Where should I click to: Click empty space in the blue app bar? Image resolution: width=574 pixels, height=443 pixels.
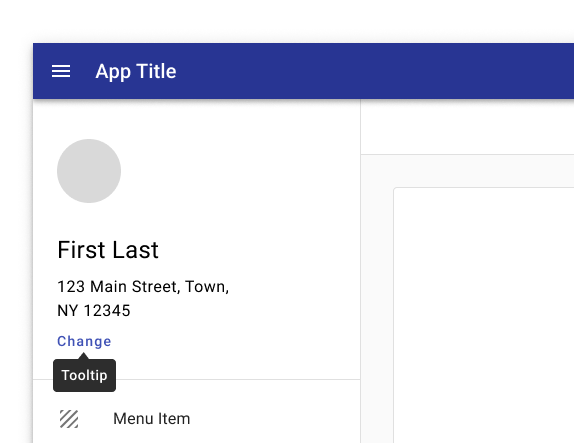pyautogui.click(x=366, y=71)
